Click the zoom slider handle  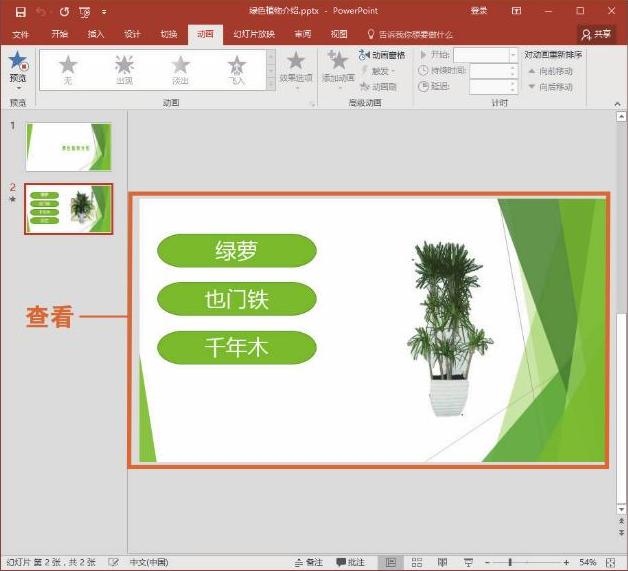510,563
